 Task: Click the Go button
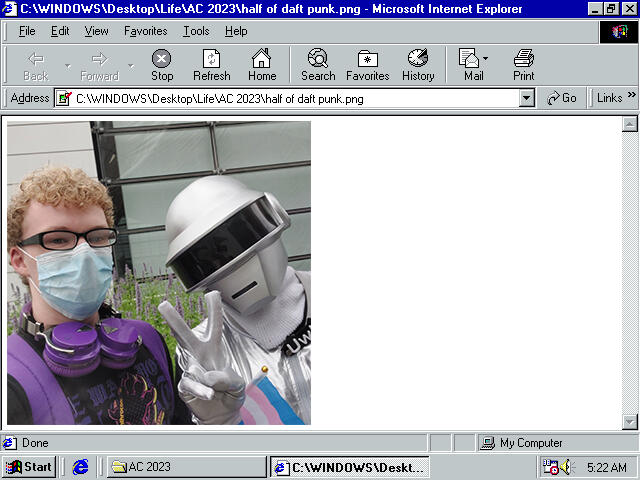tap(562, 98)
